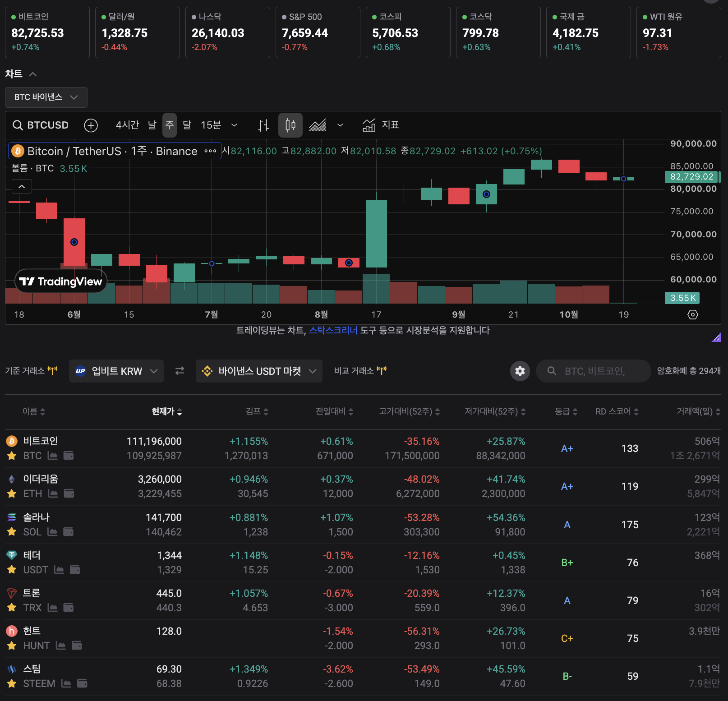Select the bar chart style icon
Screen dimensions: 728x701
tap(263, 125)
